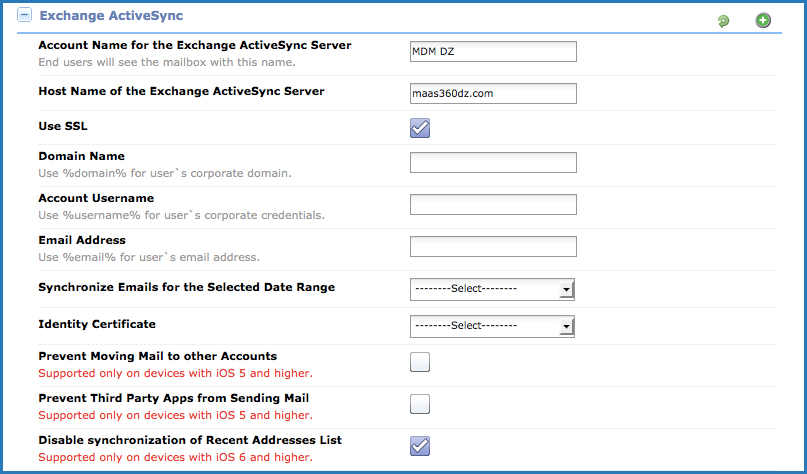The height and width of the screenshot is (474, 807).
Task: Click the arrow button on Identity Certificate select
Action: click(566, 326)
